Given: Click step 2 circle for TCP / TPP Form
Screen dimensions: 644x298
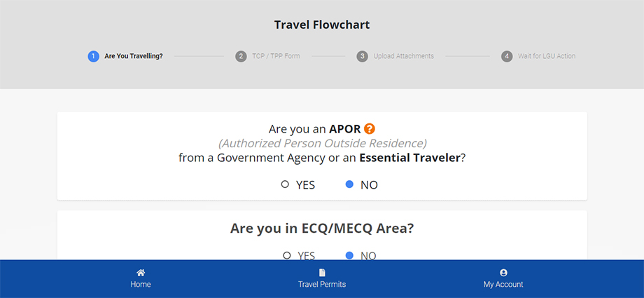Looking at the screenshot, I should (241, 56).
